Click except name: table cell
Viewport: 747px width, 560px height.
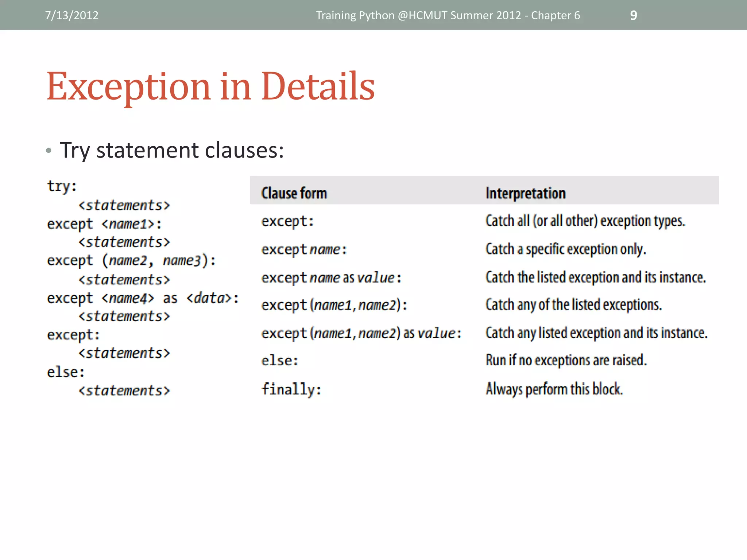tap(304, 250)
